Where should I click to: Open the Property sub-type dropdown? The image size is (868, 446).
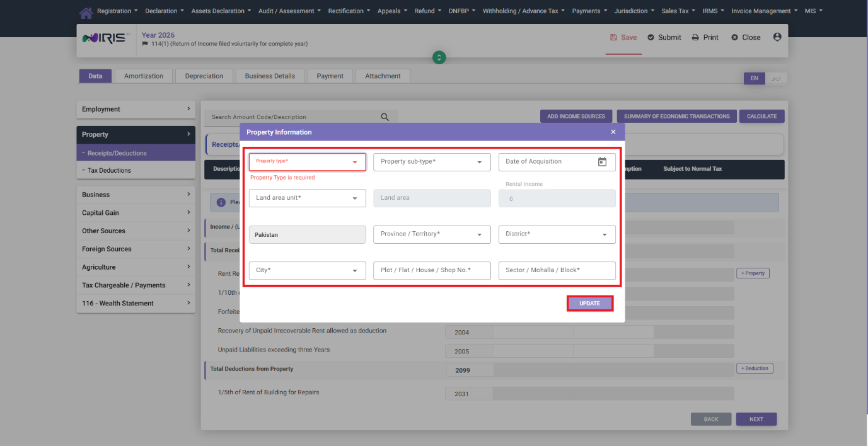point(432,162)
